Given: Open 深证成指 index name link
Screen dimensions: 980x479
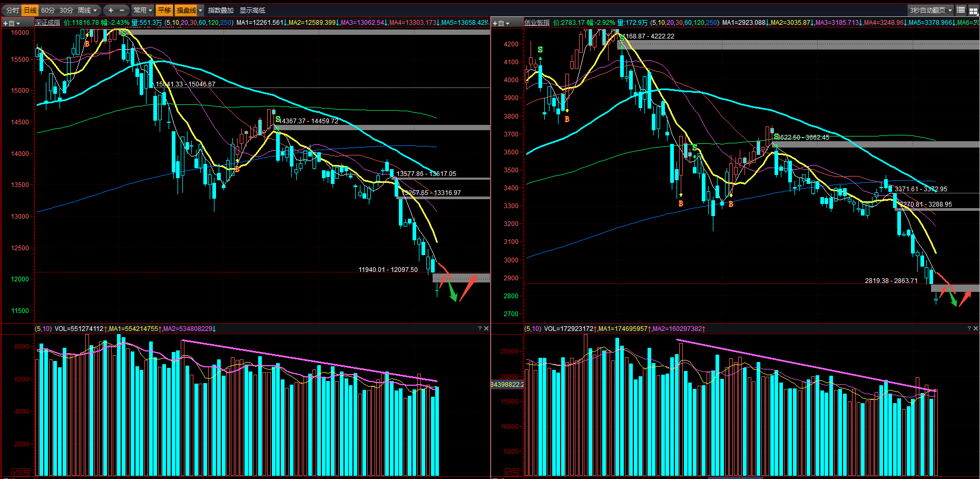Looking at the screenshot, I should coord(48,23).
